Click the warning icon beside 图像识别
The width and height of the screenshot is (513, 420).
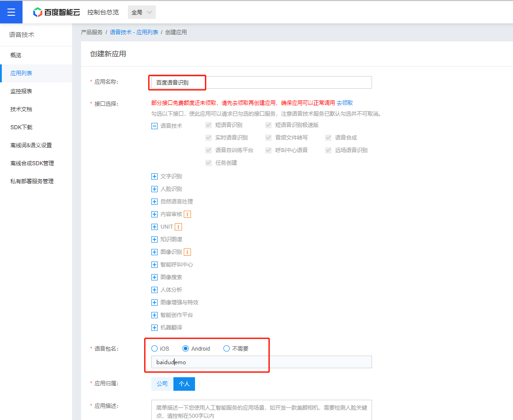click(187, 252)
